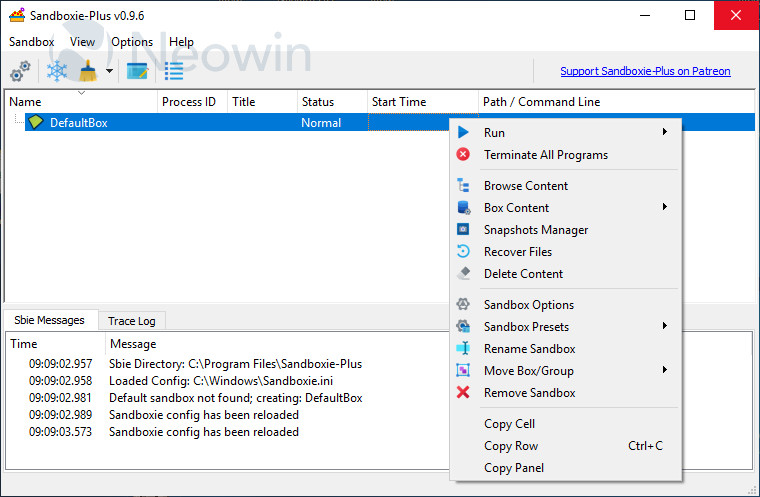Switch to the Trace Log tab
This screenshot has width=760, height=497.
[131, 321]
